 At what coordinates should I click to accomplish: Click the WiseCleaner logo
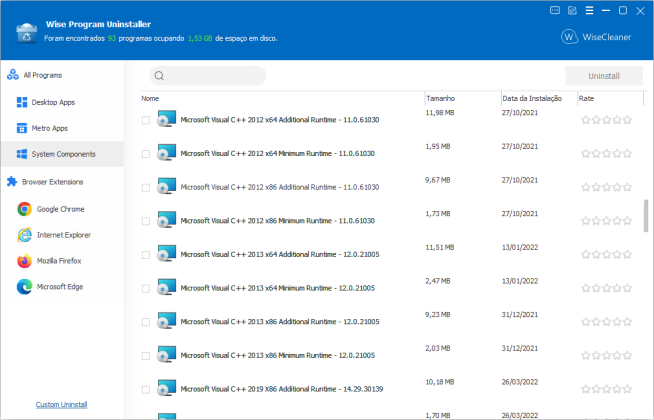coord(598,36)
